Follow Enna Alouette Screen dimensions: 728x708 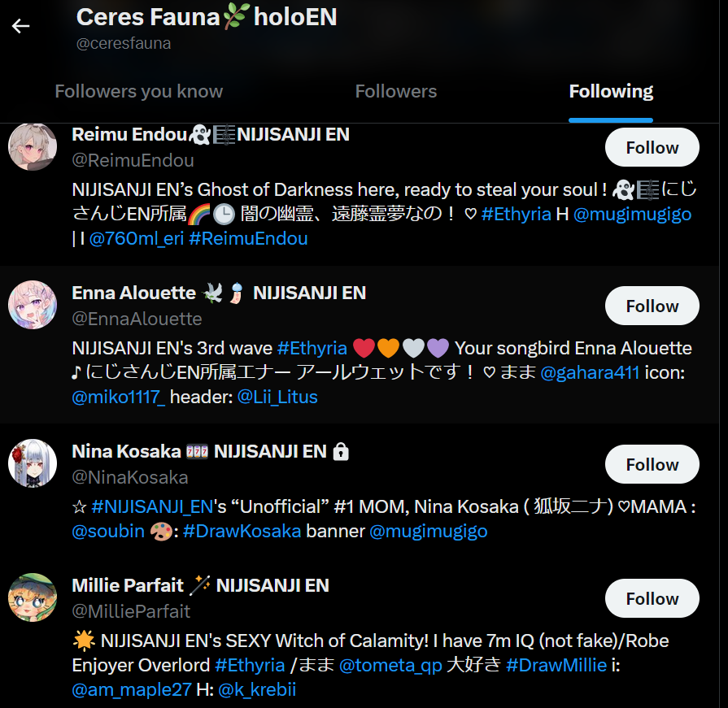coord(652,306)
